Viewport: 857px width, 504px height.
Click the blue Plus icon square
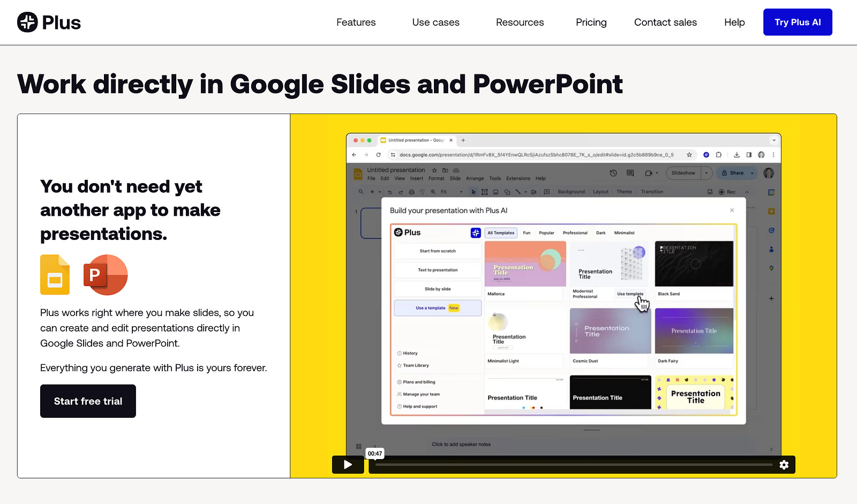476,233
